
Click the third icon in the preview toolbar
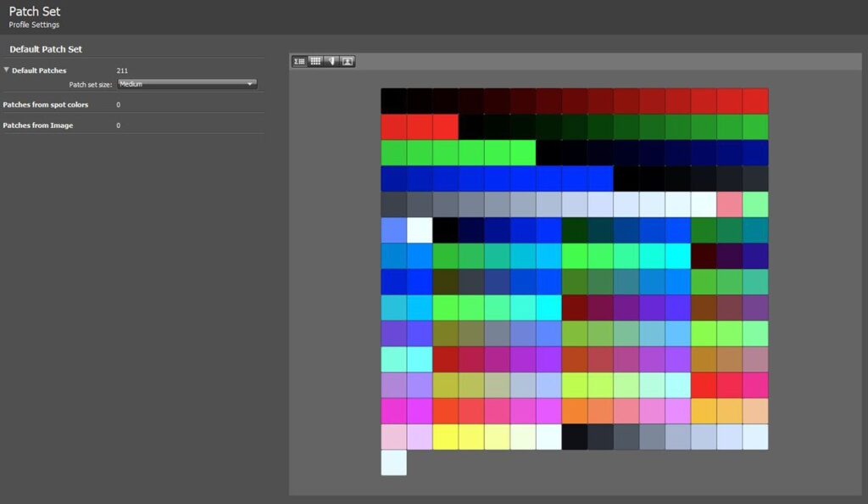point(331,61)
